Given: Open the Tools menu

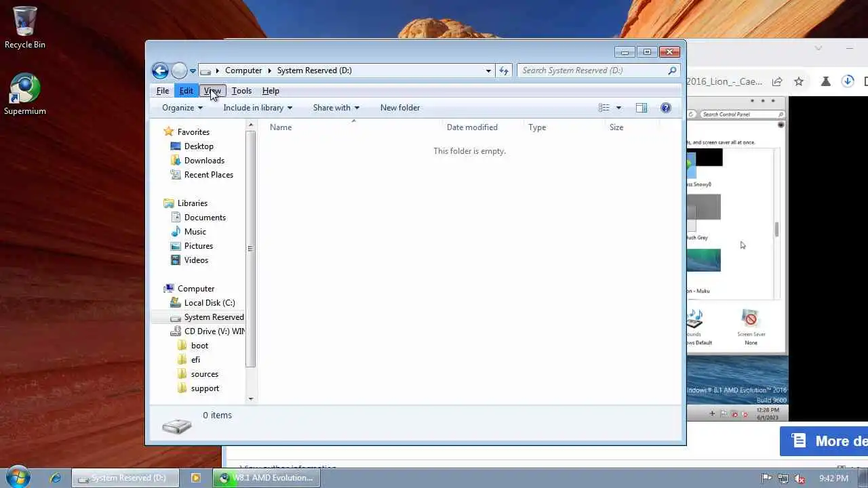Looking at the screenshot, I should pyautogui.click(x=241, y=91).
